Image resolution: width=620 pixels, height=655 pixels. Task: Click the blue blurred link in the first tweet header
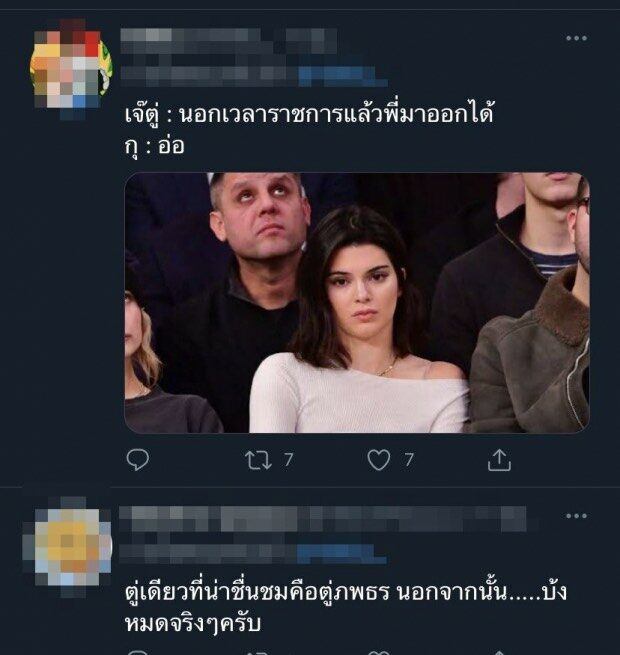(343, 76)
